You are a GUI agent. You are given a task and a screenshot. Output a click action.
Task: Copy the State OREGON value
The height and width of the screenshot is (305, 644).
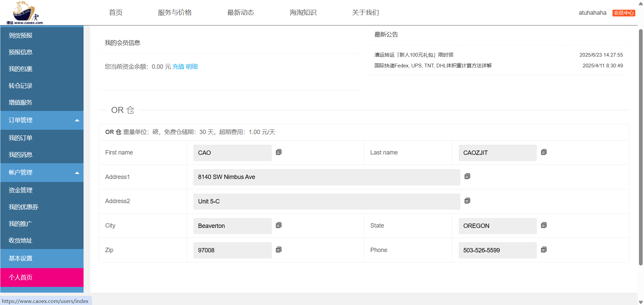coord(544,225)
